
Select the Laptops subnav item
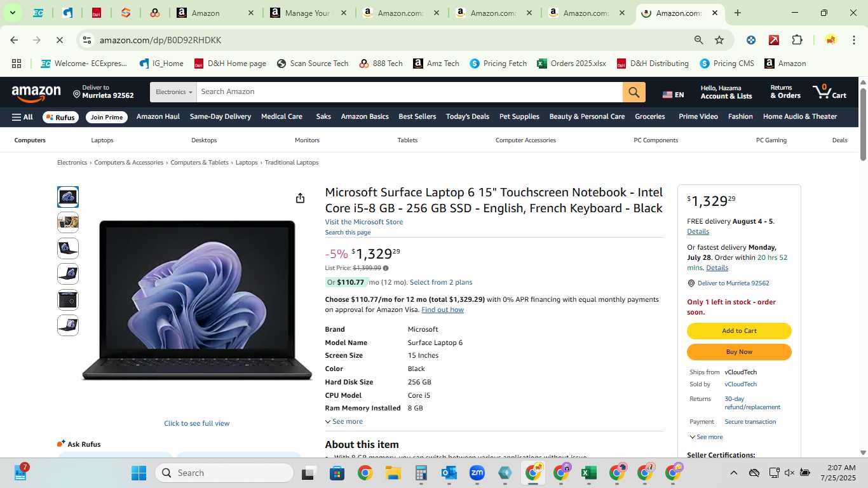click(102, 140)
